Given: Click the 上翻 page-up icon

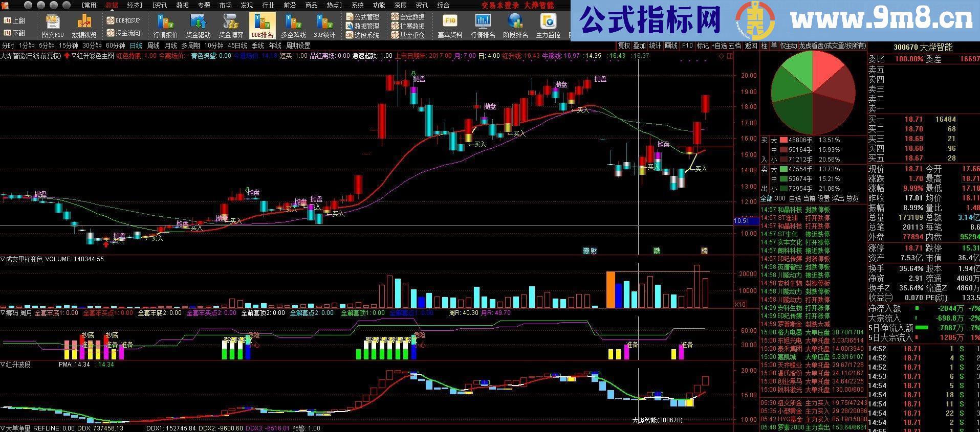Looking at the screenshot, I should 14,21.
